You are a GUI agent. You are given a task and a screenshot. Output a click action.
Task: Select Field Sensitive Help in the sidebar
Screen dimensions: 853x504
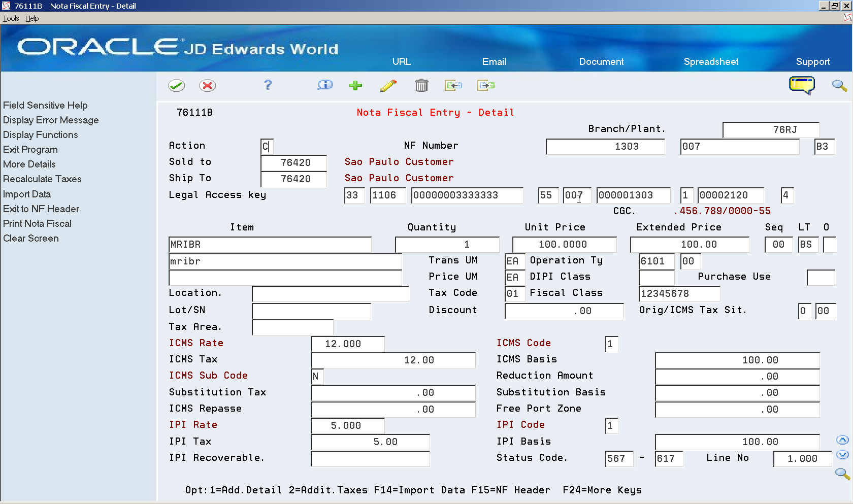coord(45,105)
